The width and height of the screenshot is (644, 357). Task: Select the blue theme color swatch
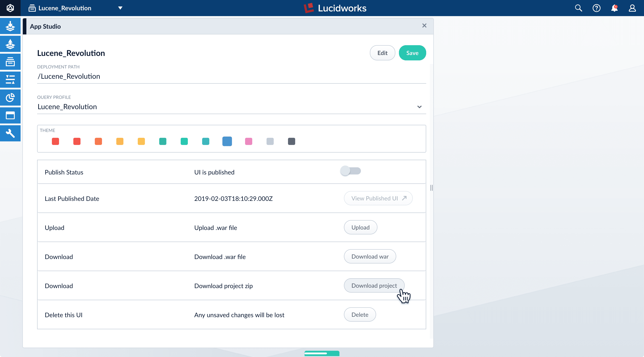[x=227, y=141]
